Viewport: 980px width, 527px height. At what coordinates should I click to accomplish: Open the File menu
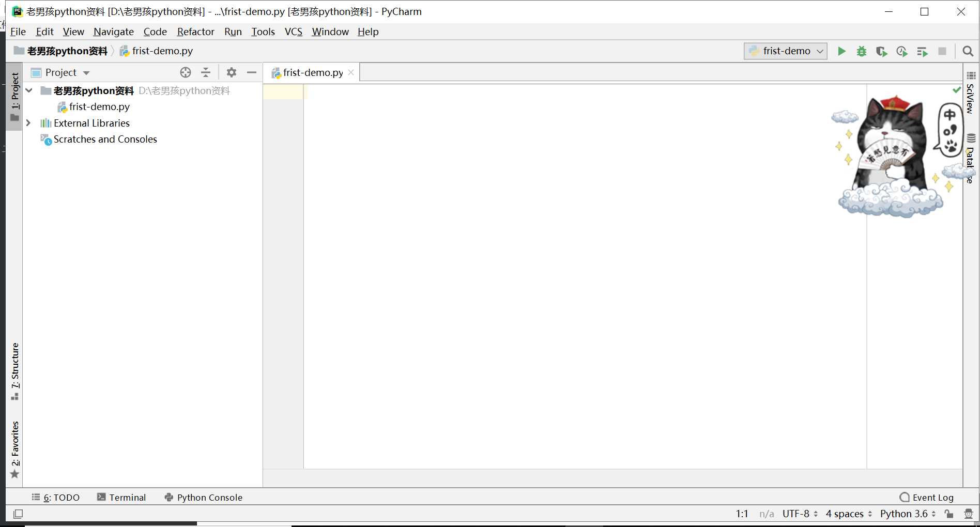[18, 32]
